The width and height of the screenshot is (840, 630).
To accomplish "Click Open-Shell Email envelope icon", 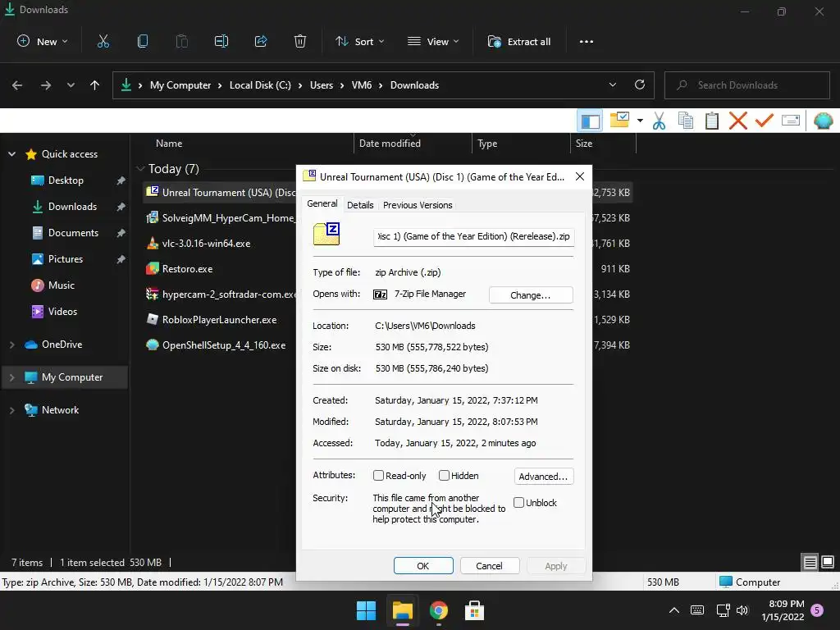I will (790, 121).
